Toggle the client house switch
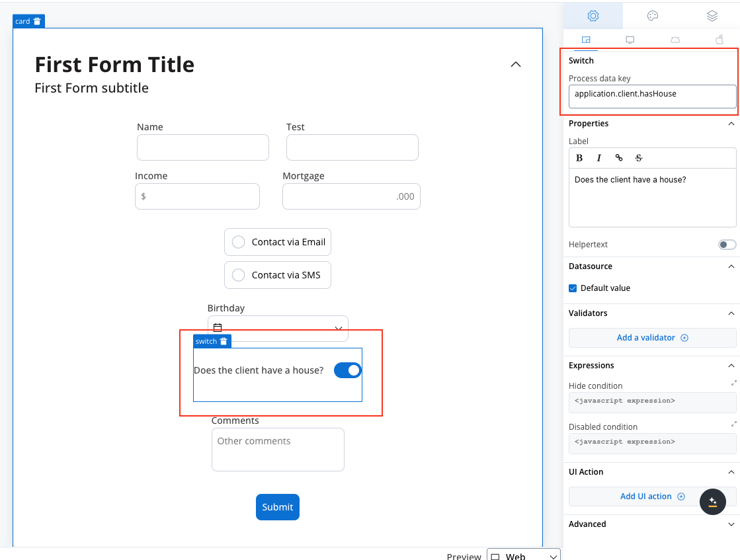This screenshot has height=560, width=740. pos(348,370)
